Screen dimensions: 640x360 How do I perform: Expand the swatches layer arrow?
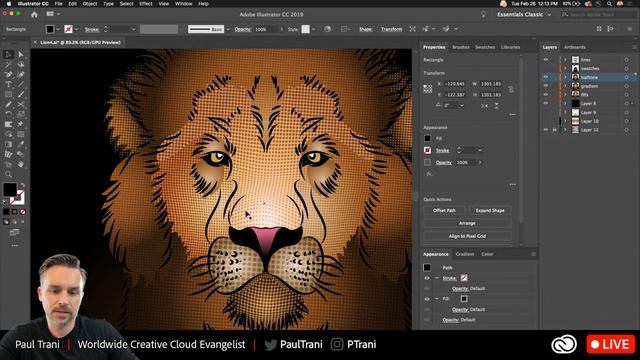[566, 68]
